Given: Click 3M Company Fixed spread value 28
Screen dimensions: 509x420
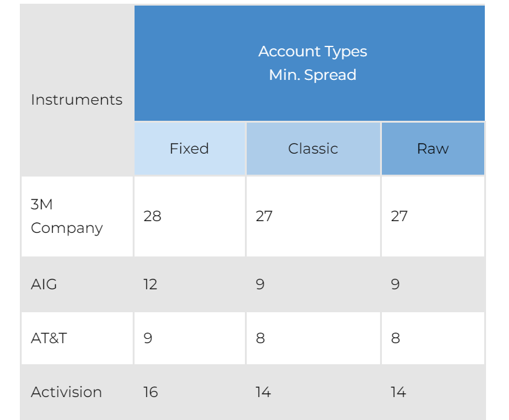Looking at the screenshot, I should click(153, 216).
